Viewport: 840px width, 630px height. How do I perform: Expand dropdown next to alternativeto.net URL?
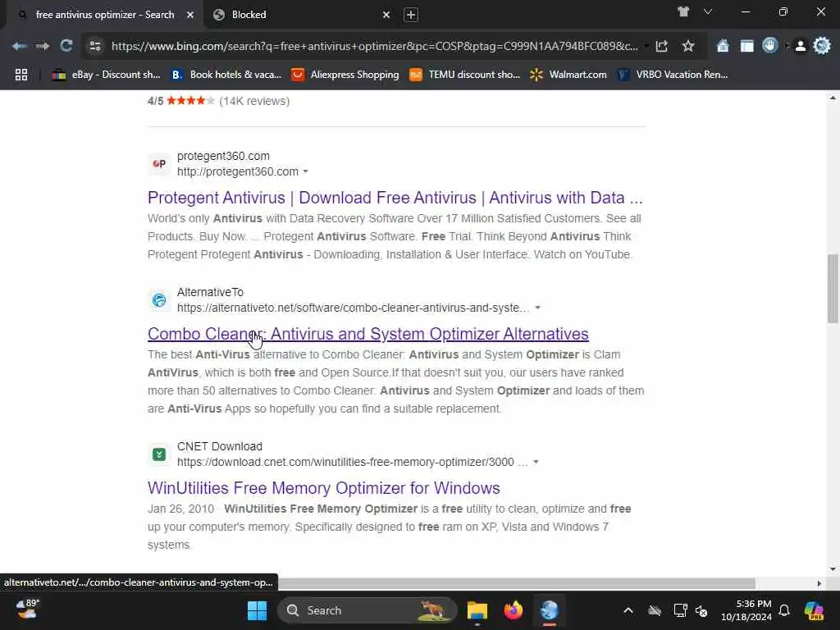tap(537, 308)
